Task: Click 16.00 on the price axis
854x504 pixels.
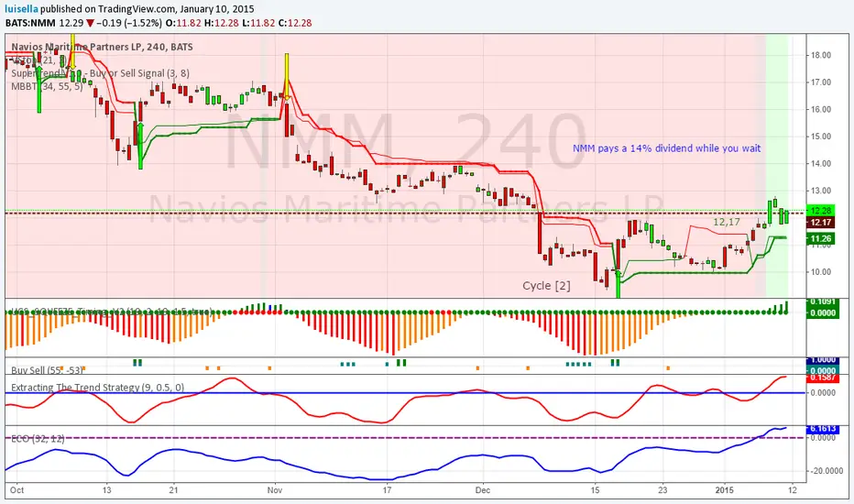Action: click(x=821, y=109)
